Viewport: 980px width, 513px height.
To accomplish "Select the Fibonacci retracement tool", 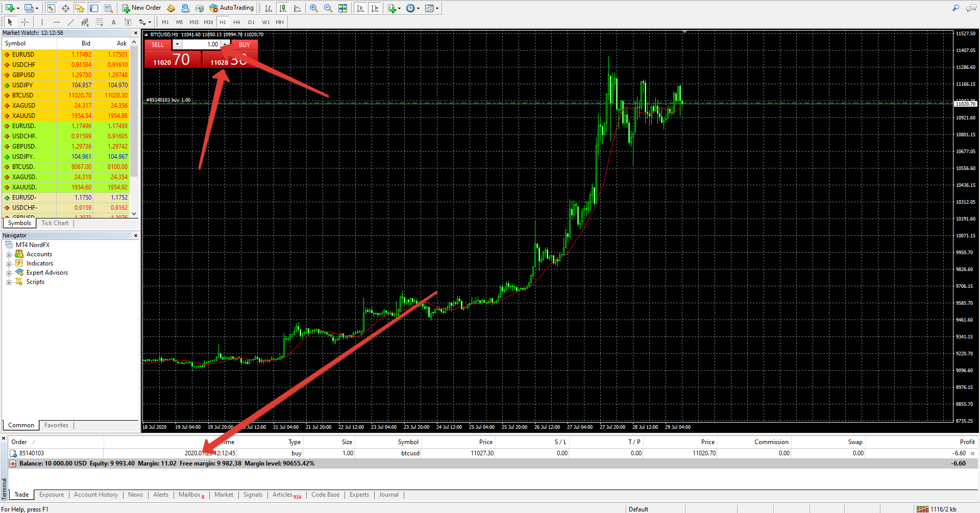I will pos(99,22).
